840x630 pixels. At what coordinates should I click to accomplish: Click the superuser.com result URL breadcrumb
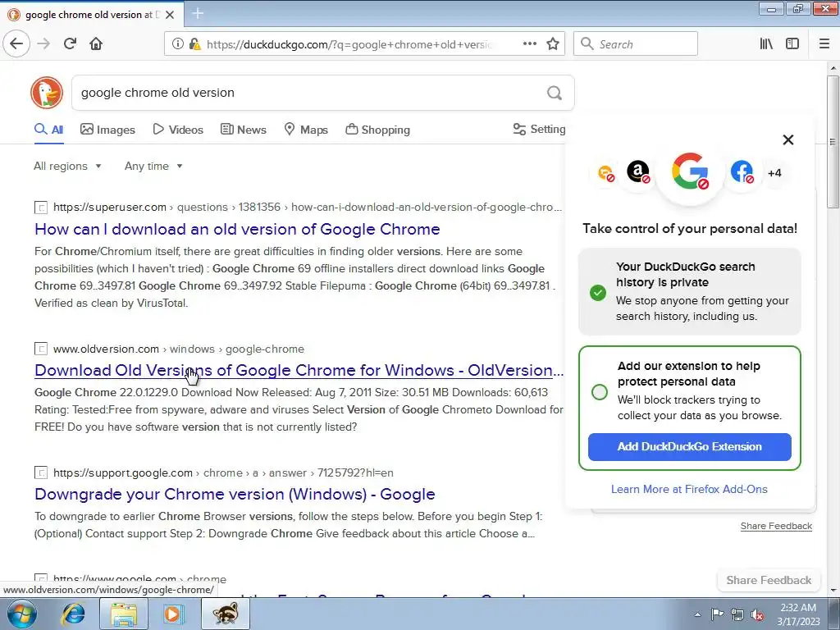308,208
